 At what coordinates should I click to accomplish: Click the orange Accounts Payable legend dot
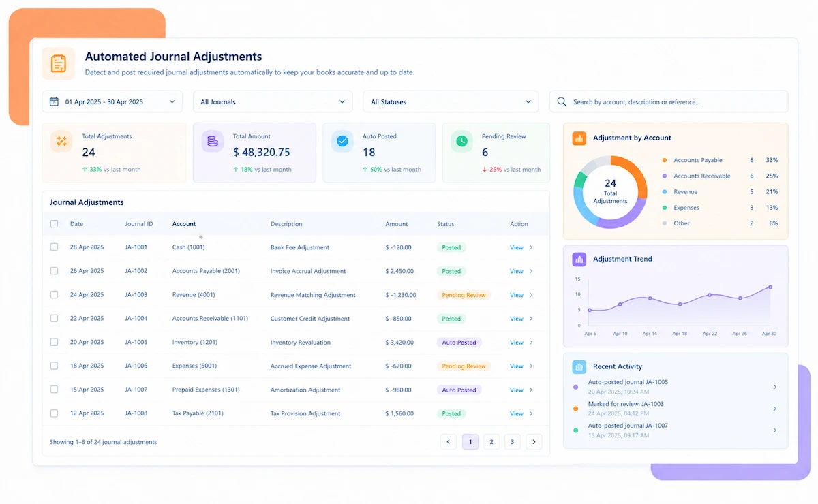[x=665, y=160]
